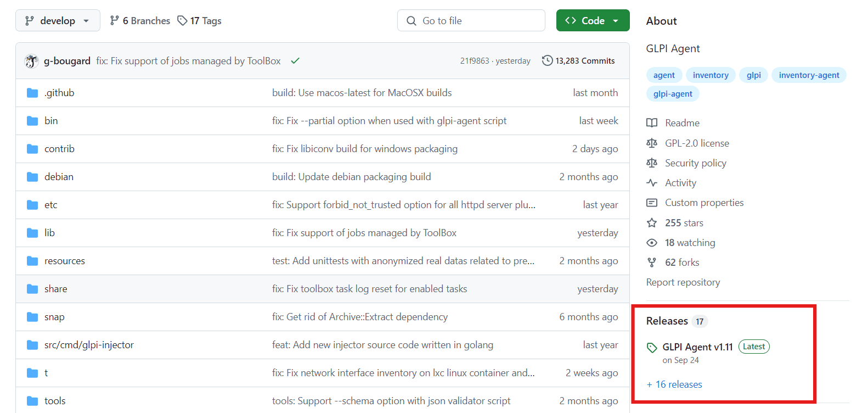This screenshot has height=413, width=868.
Task: Open the GLPI Agent v1.11 release
Action: point(697,347)
